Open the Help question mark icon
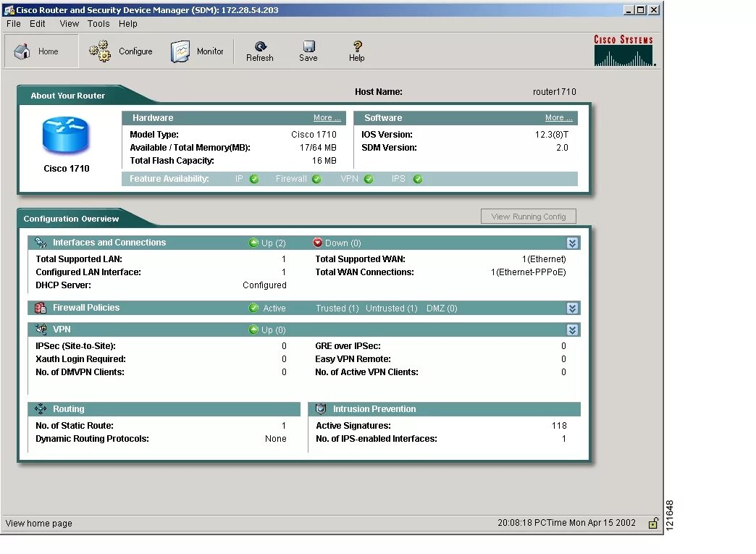 point(357,46)
